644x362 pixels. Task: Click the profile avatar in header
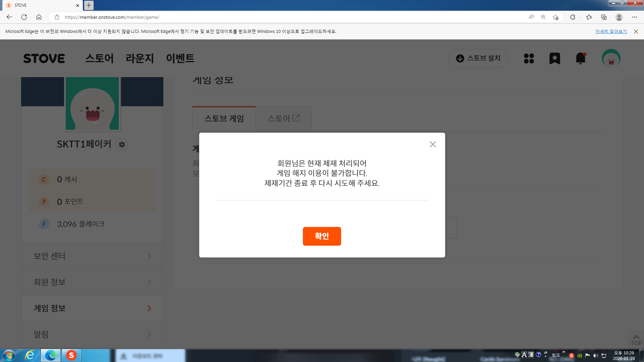[611, 58]
